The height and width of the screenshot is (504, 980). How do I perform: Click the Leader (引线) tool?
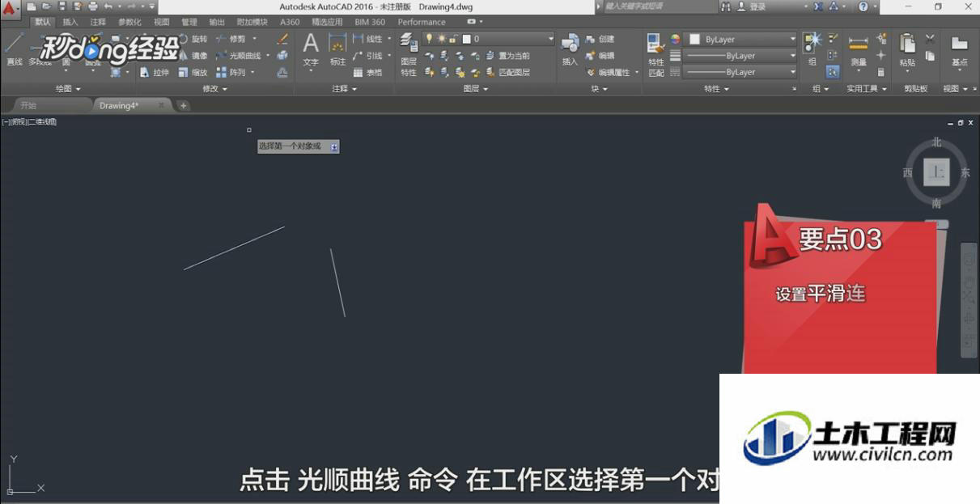pyautogui.click(x=367, y=56)
